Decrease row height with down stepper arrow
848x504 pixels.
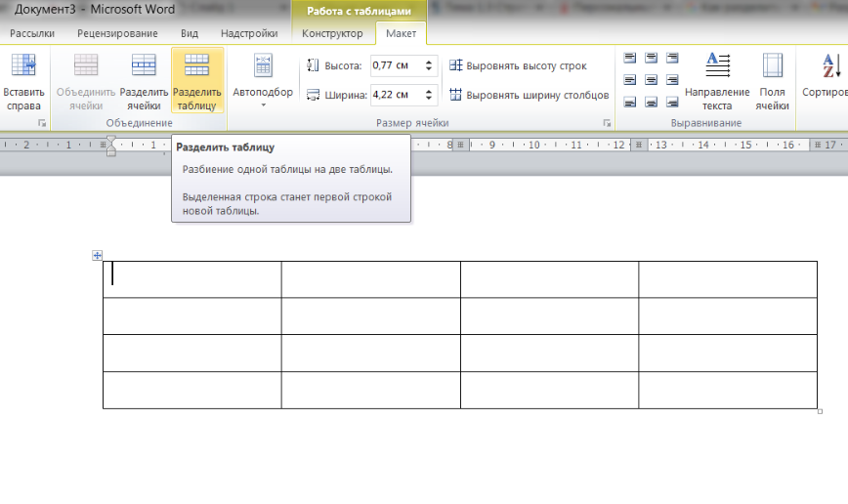click(x=429, y=69)
